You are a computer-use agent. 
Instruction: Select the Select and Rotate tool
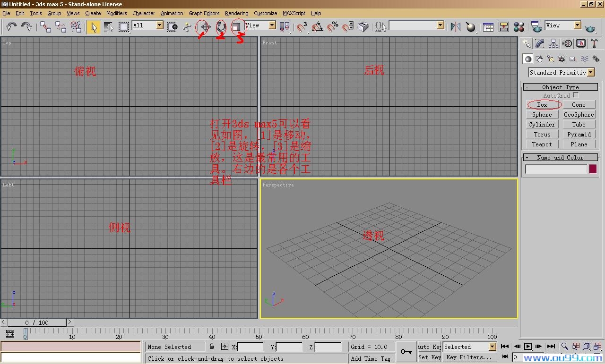(x=221, y=26)
